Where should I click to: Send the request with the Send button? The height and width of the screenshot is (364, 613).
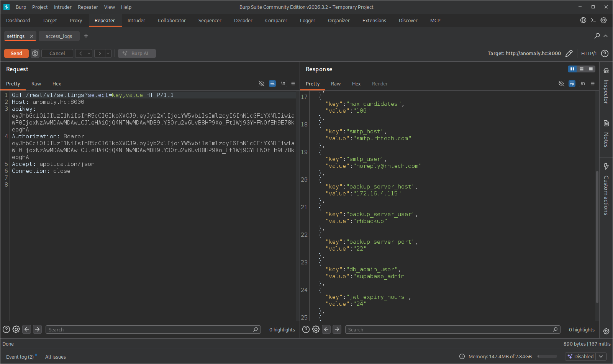coord(16,53)
